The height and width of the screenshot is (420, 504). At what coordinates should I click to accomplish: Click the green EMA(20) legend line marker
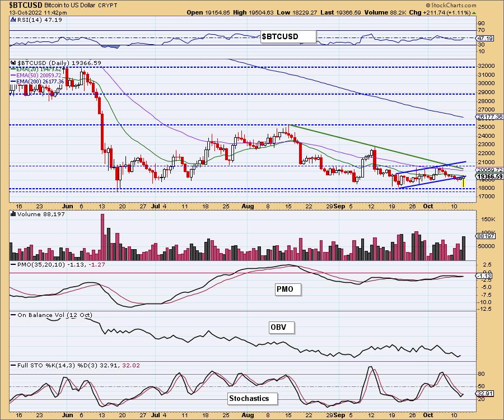click(x=13, y=69)
